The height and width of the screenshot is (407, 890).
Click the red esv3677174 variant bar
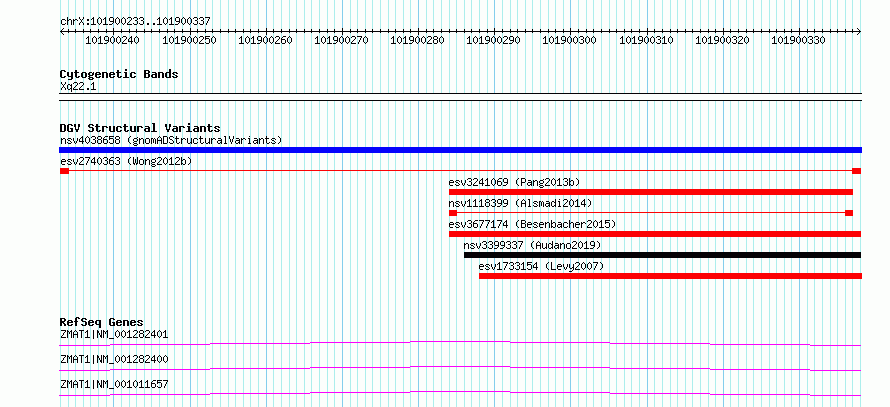click(655, 234)
